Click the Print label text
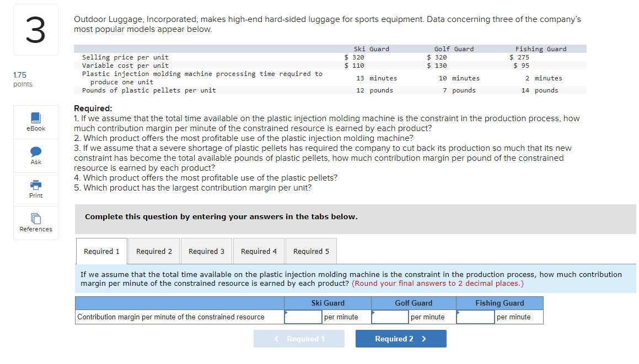The height and width of the screenshot is (364, 639). [x=36, y=195]
